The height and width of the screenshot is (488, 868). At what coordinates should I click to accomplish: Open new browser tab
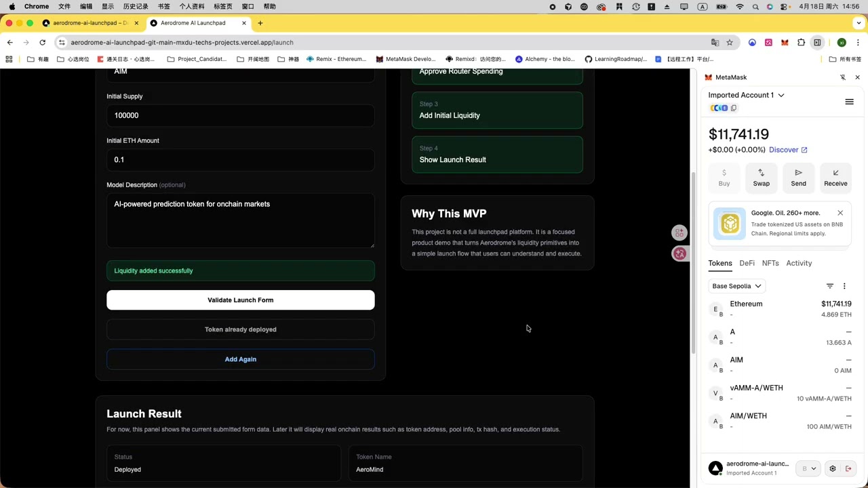tap(260, 23)
